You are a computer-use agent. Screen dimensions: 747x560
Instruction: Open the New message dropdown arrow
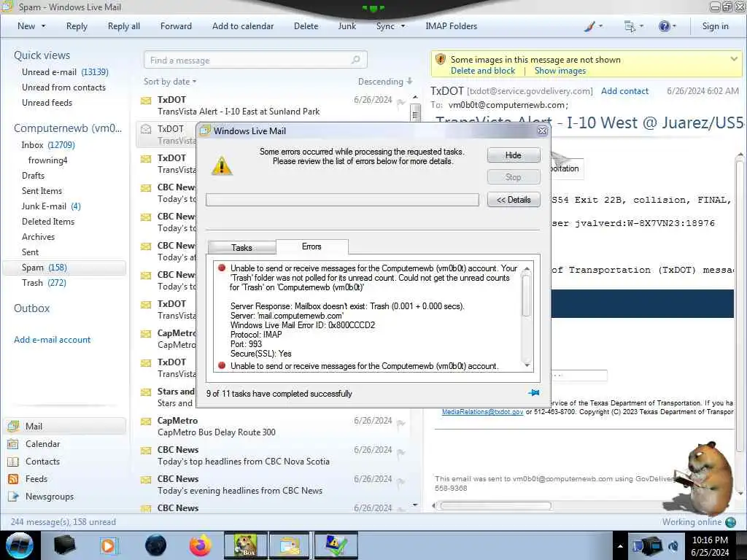pos(44,26)
